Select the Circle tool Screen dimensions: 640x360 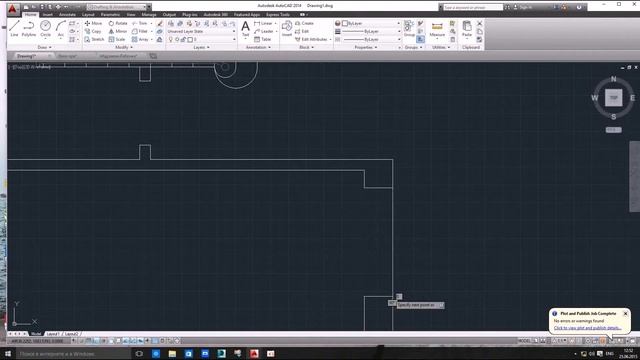pos(45,29)
